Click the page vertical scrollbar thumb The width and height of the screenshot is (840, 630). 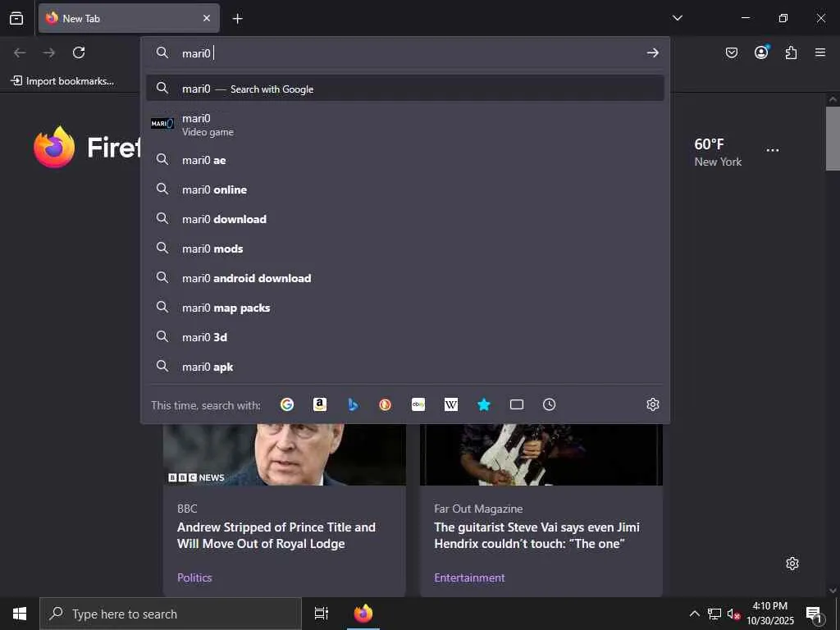pos(833,138)
